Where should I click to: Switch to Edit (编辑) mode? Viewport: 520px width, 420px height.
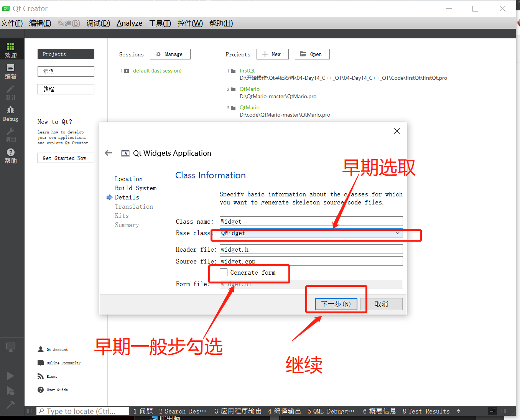click(x=11, y=71)
